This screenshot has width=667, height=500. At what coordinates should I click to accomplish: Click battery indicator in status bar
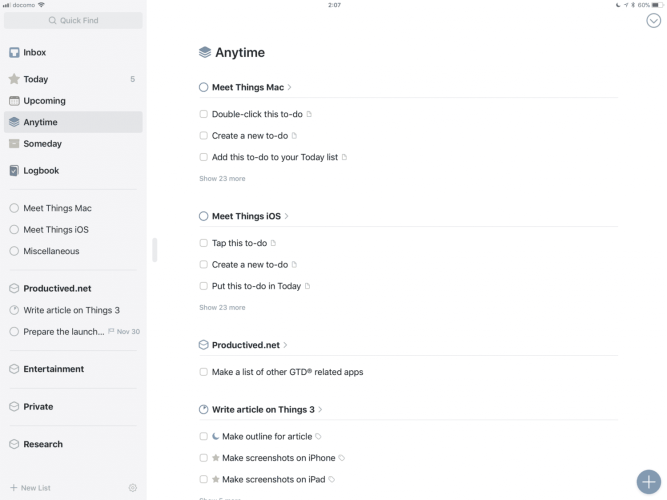657,5
